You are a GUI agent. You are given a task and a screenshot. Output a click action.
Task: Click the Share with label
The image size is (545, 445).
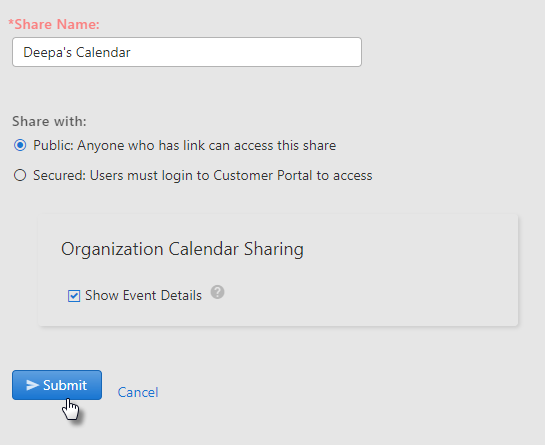[x=49, y=121]
